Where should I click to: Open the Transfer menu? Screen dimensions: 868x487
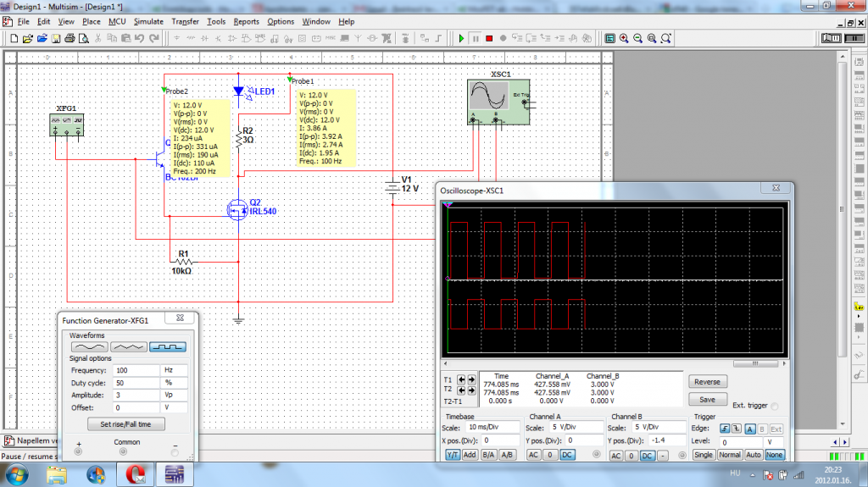(x=185, y=21)
